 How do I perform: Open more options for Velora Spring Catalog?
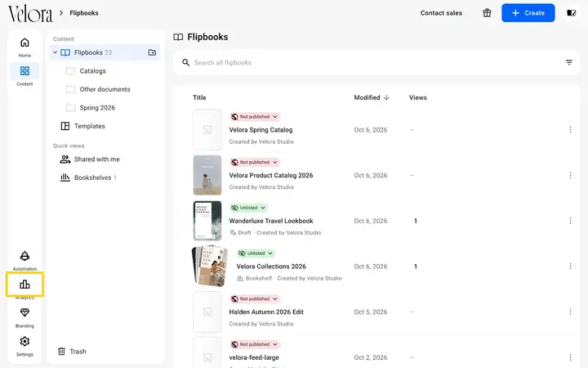coord(570,130)
